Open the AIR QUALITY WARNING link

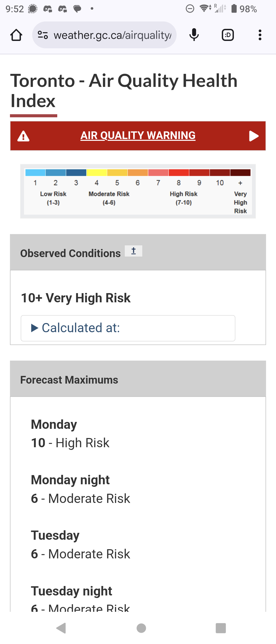pyautogui.click(x=138, y=135)
